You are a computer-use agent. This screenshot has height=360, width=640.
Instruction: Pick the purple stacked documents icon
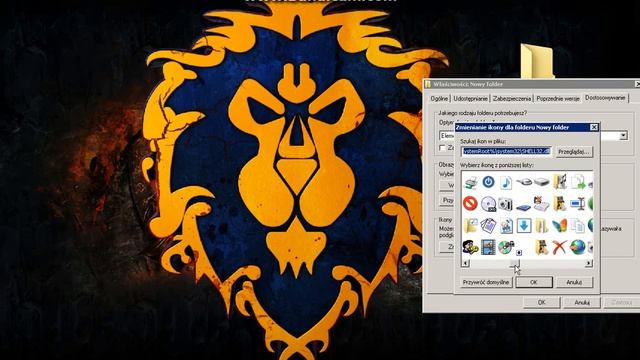click(488, 225)
